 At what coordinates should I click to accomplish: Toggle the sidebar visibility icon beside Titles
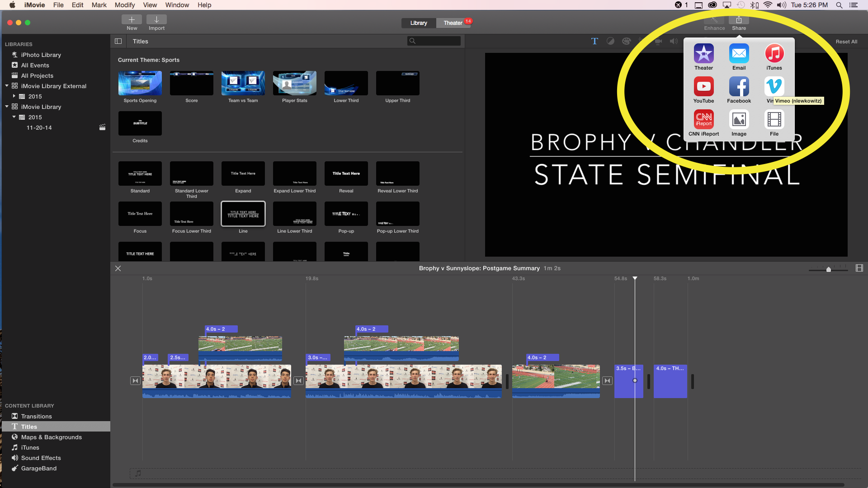118,41
